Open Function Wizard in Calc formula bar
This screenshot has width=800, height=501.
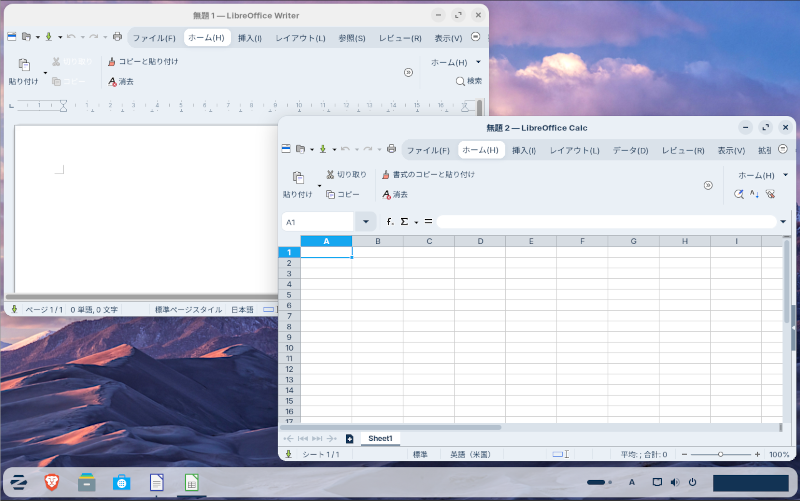[390, 221]
